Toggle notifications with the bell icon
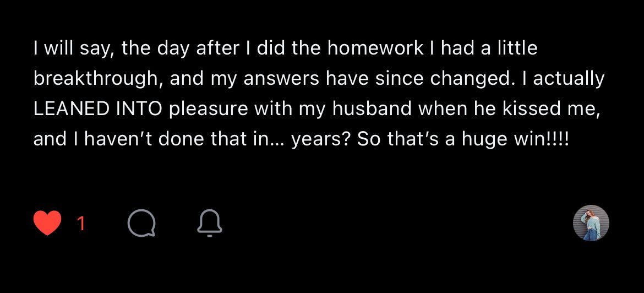The image size is (644, 293). 209,224
